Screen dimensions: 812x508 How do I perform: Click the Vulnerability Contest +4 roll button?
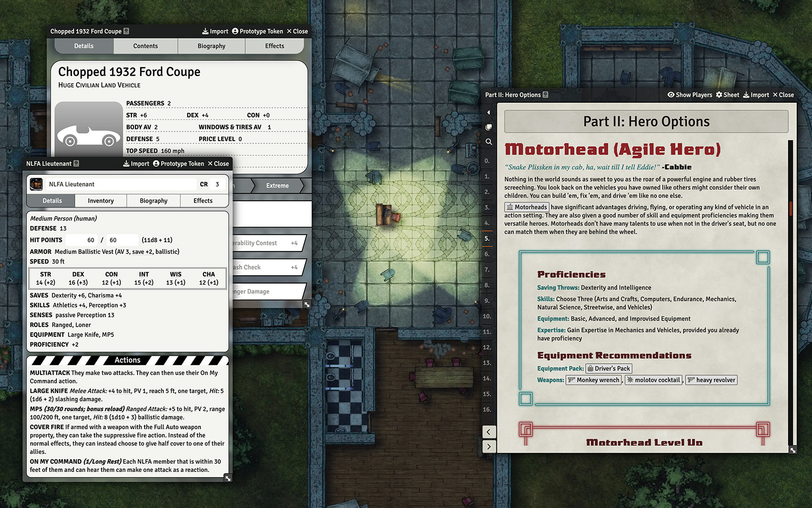tap(268, 243)
